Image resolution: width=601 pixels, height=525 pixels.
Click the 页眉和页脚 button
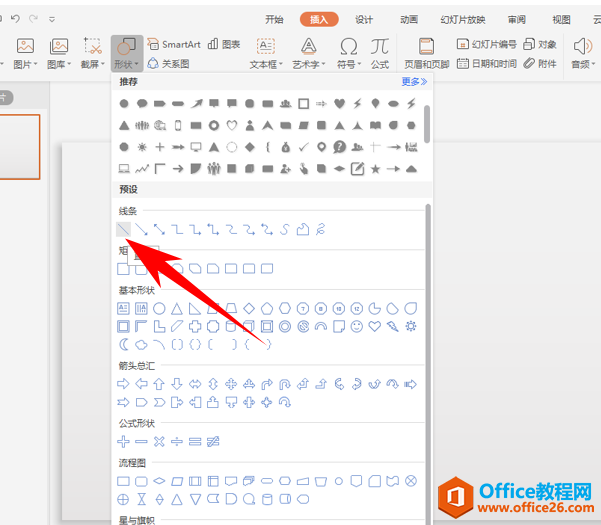(427, 53)
